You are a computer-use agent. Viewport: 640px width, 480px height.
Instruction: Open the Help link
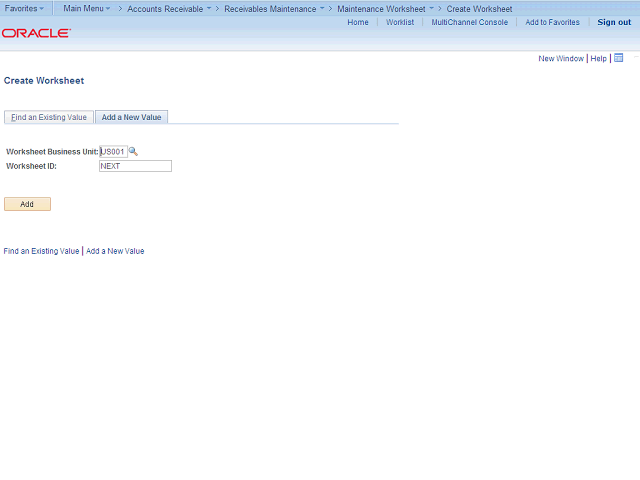(598, 58)
